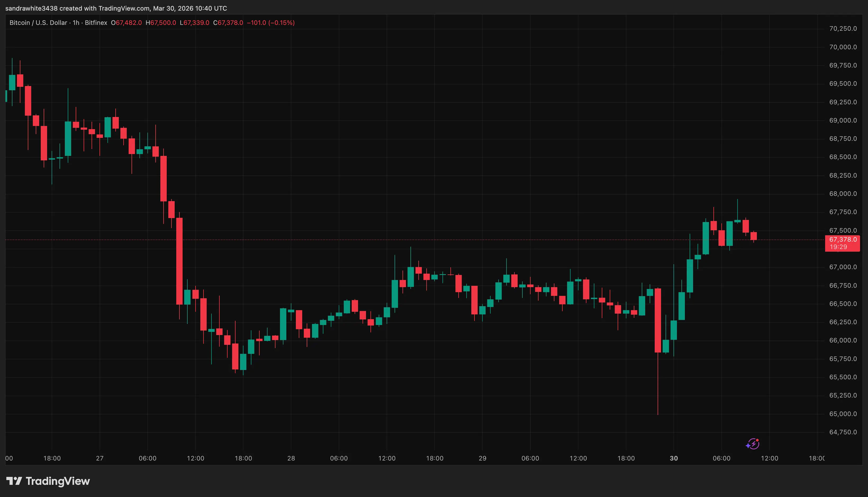Click the 70,000.0 price axis label
Image resolution: width=868 pixels, height=497 pixels.
pyautogui.click(x=843, y=47)
